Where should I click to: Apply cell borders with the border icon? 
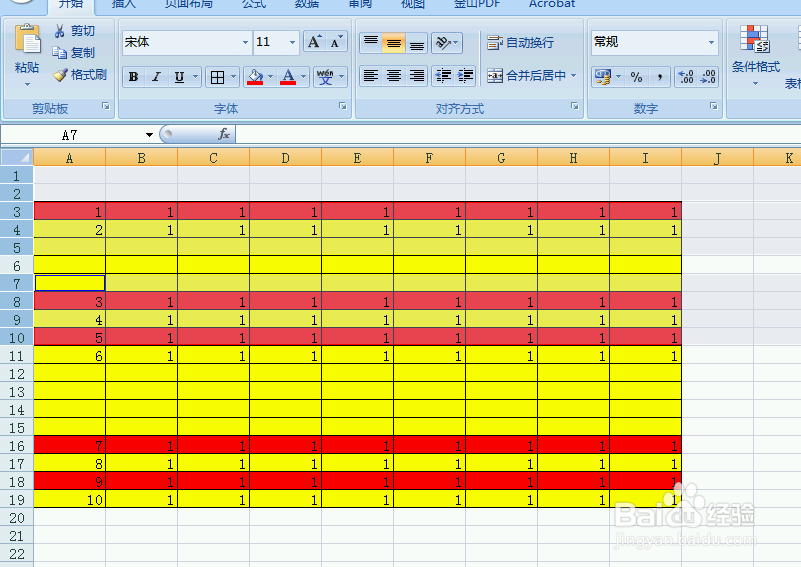coord(217,77)
